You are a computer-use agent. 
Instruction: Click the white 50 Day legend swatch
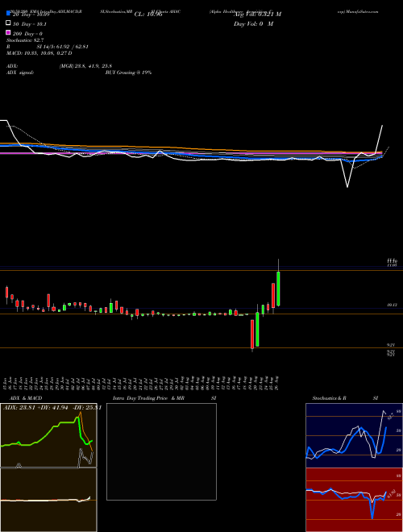click(x=8, y=23)
